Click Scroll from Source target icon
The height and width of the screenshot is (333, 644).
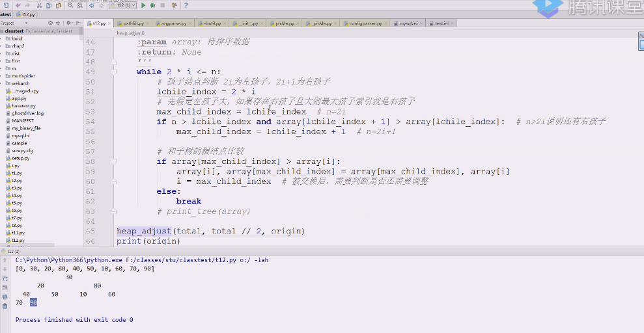[50, 23]
